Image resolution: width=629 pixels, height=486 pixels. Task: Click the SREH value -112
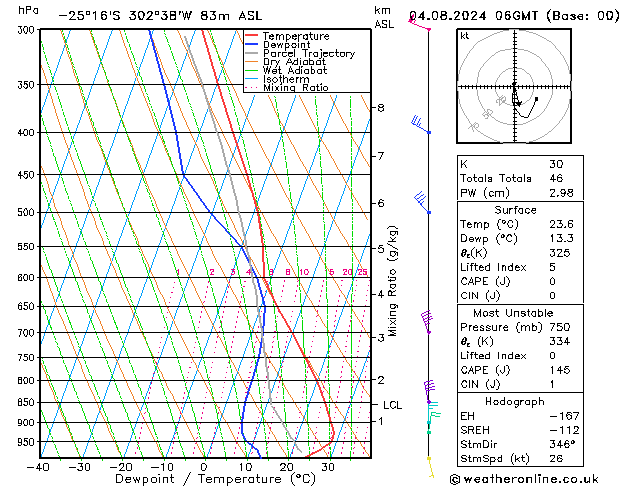(564, 430)
